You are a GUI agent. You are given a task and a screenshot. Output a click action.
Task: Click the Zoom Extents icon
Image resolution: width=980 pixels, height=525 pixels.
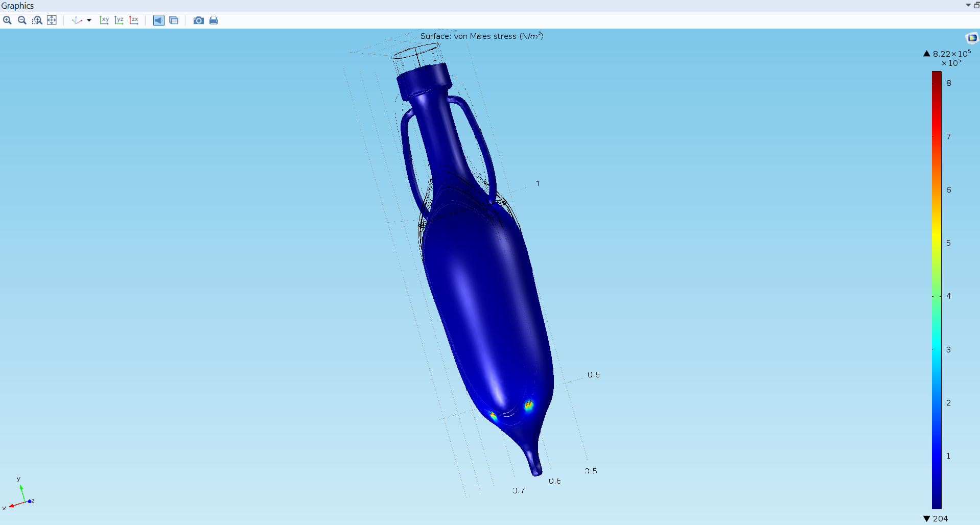52,20
